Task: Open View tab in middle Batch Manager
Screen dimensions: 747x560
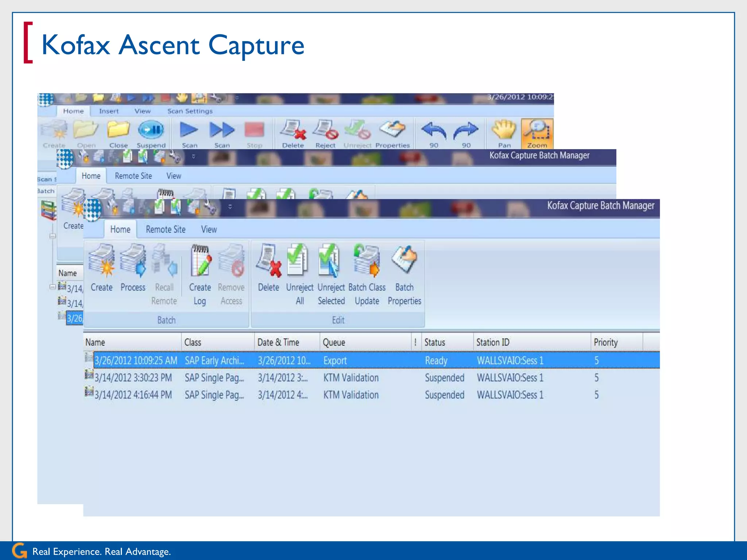Action: pyautogui.click(x=174, y=176)
